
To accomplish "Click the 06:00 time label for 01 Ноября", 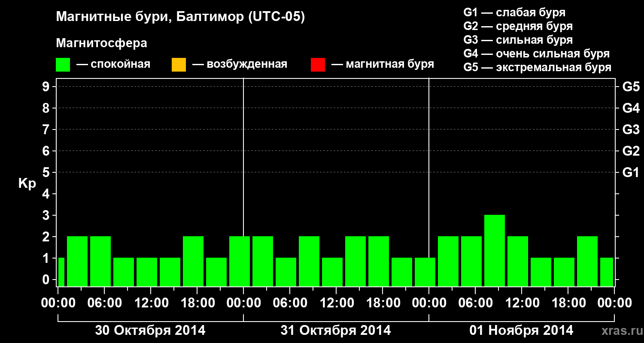I will (475, 303).
